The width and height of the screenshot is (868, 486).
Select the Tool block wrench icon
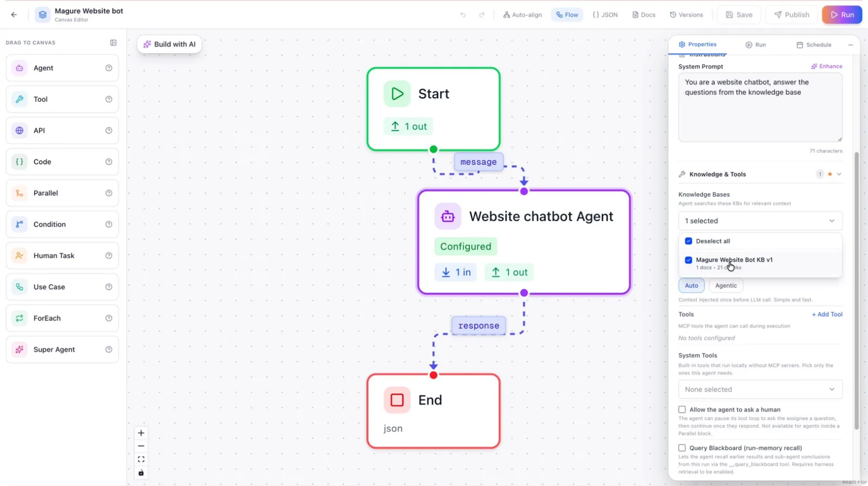click(x=20, y=99)
